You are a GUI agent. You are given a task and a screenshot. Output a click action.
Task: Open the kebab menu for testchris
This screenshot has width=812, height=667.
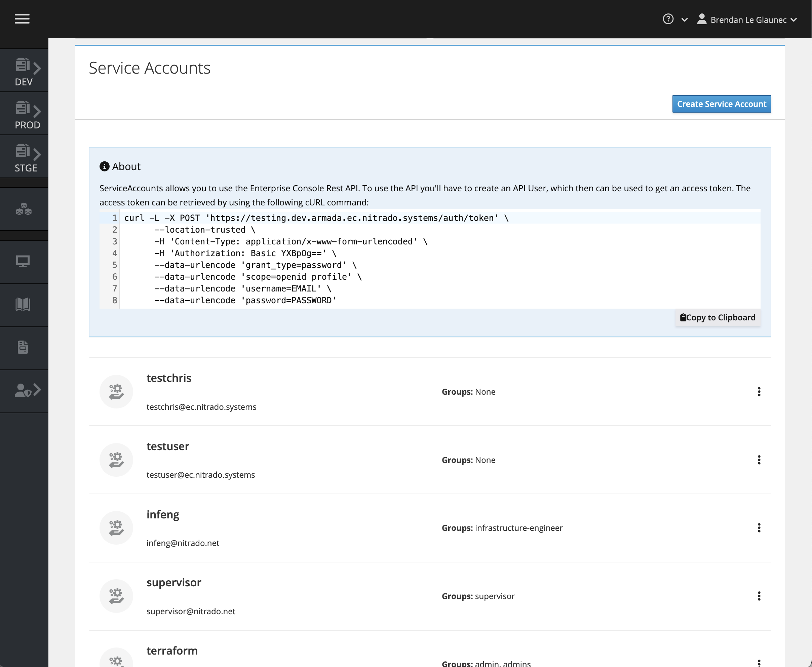(x=759, y=392)
